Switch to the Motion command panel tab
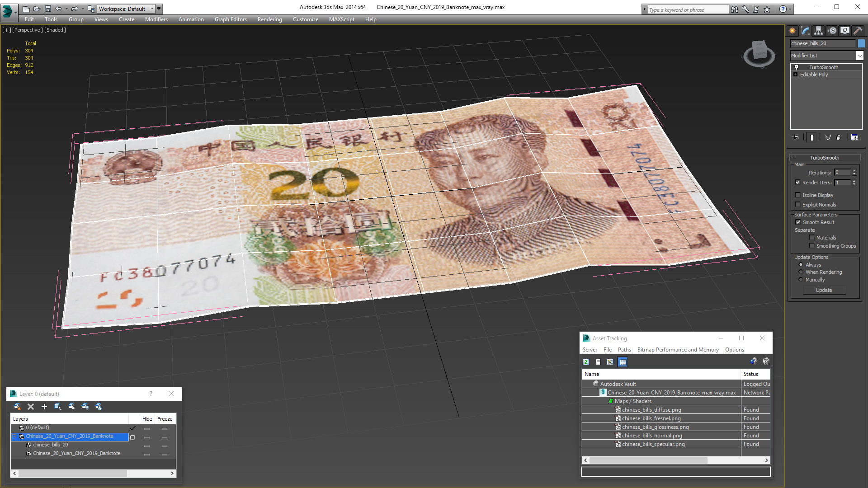This screenshot has width=868, height=488. [832, 31]
